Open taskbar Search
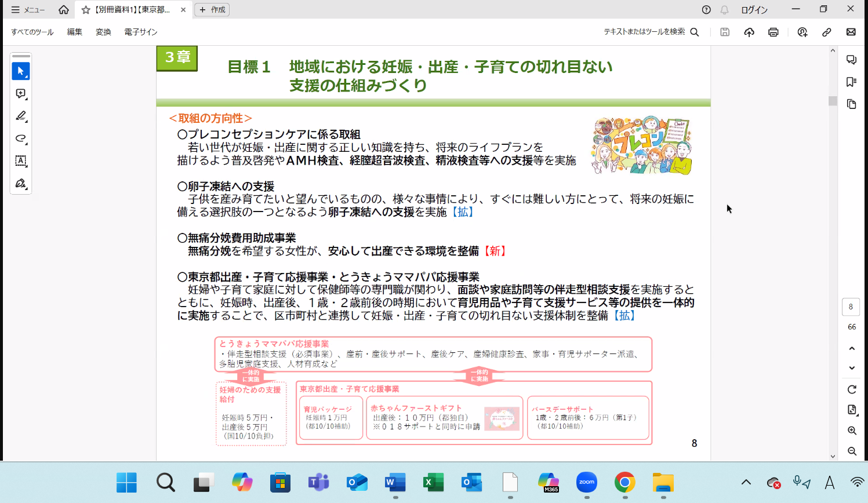This screenshot has height=503, width=868. (165, 482)
